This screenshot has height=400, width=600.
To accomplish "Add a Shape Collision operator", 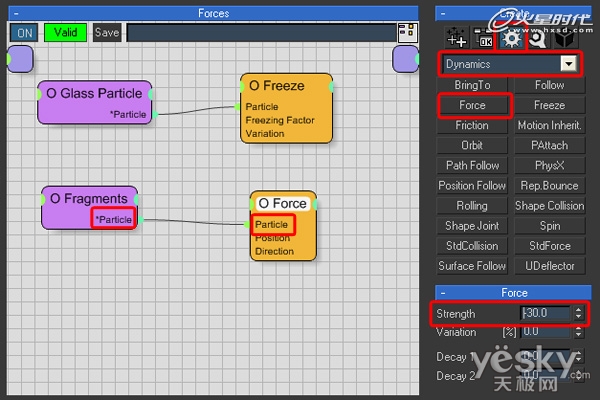I will pyautogui.click(x=549, y=206).
